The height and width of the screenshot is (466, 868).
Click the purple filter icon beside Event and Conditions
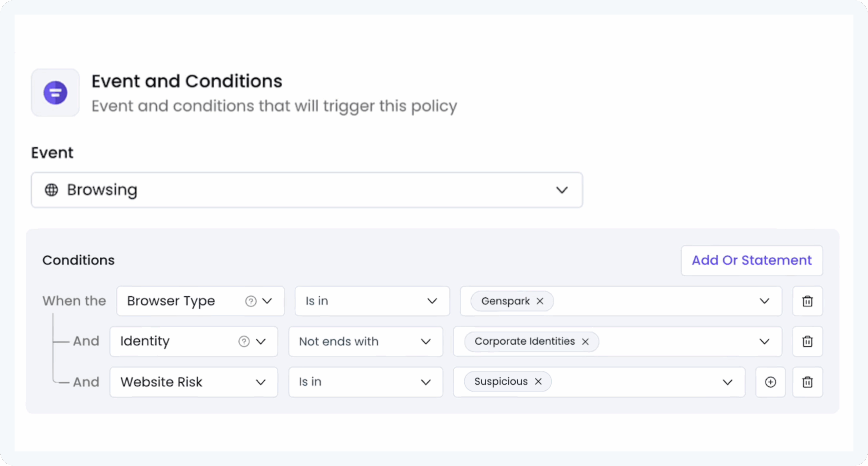coord(55,93)
